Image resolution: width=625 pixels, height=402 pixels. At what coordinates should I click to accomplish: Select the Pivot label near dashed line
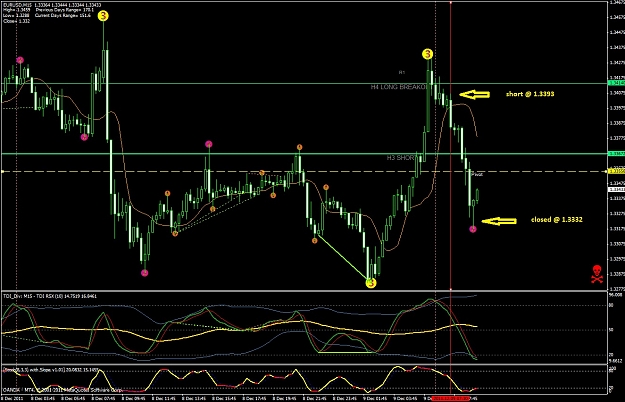coord(477,175)
